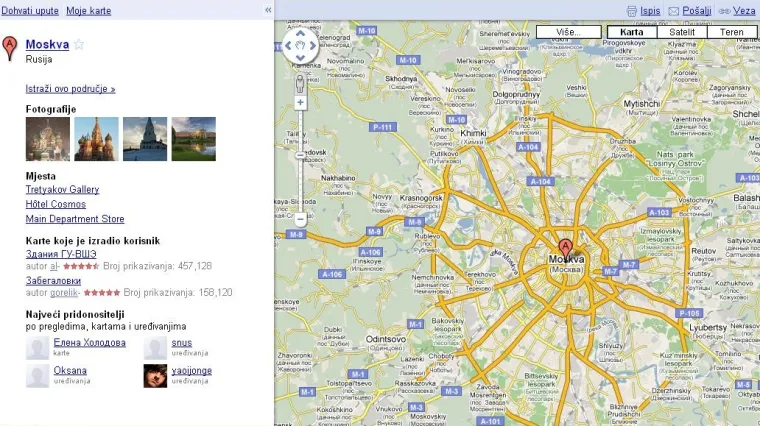Screen dimensions: 760x426
Task: Select the Street View pegman icon
Action: [300, 79]
